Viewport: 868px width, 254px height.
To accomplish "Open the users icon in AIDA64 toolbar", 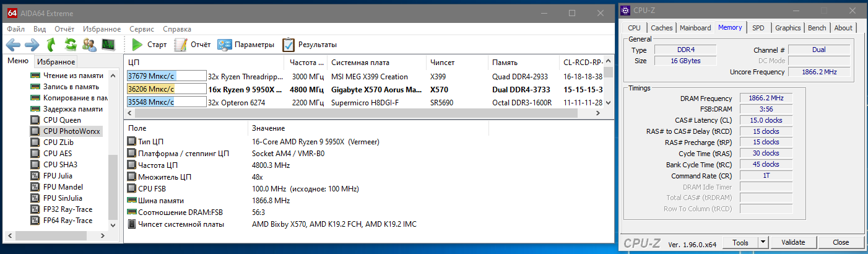I will click(x=89, y=45).
